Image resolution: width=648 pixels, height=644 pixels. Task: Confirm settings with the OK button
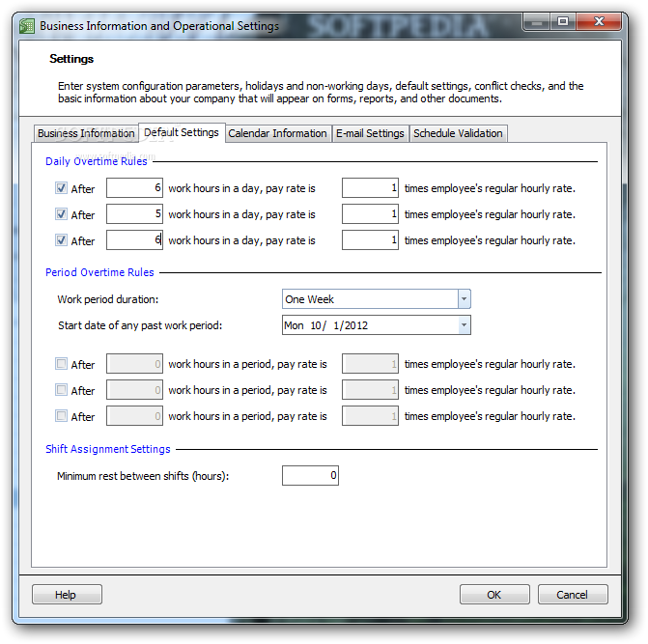click(x=494, y=595)
